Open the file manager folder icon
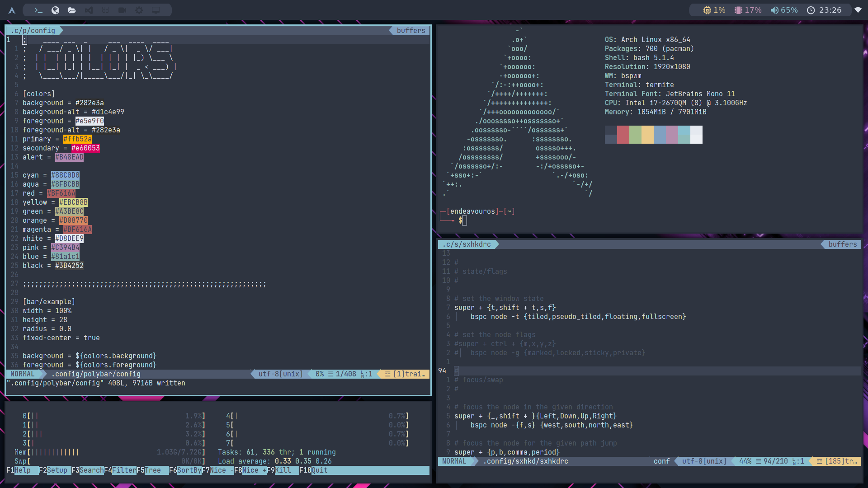 (72, 10)
